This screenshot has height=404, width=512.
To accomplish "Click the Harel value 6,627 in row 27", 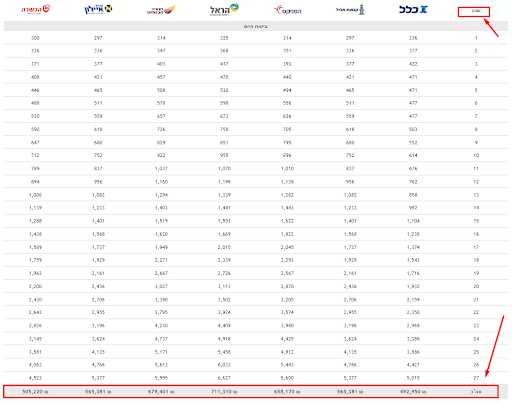I will coord(224,378).
